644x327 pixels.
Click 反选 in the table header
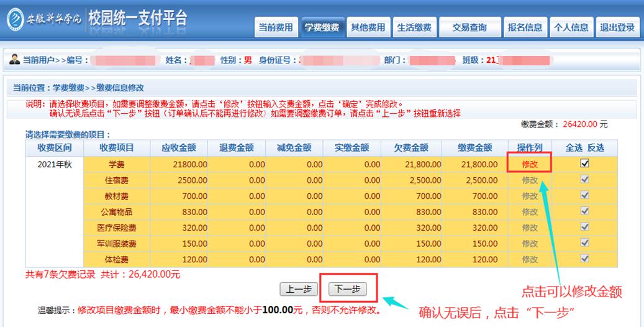tap(596, 148)
